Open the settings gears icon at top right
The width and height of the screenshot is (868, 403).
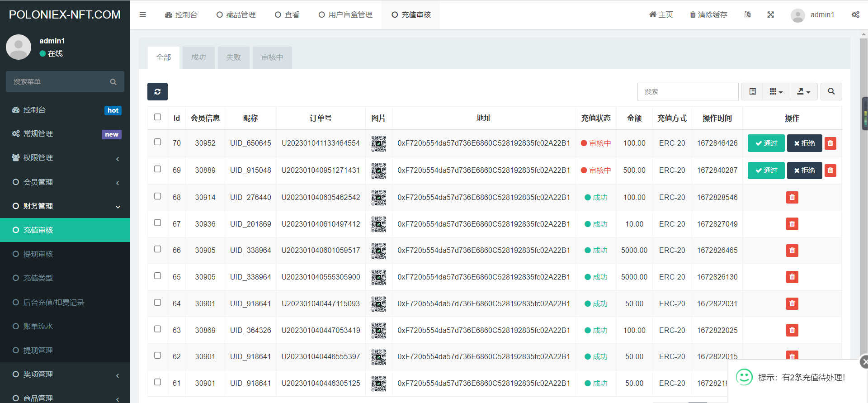tap(855, 14)
